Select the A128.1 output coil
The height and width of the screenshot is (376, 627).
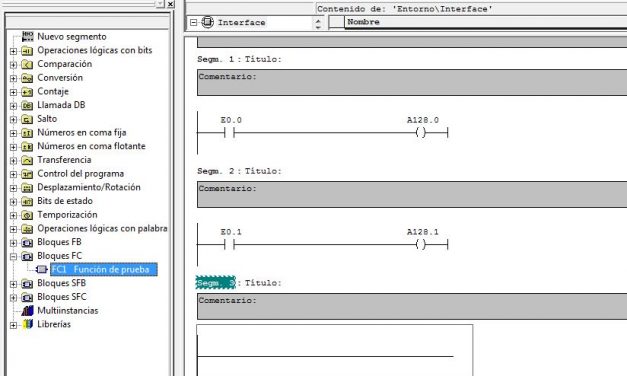click(421, 244)
